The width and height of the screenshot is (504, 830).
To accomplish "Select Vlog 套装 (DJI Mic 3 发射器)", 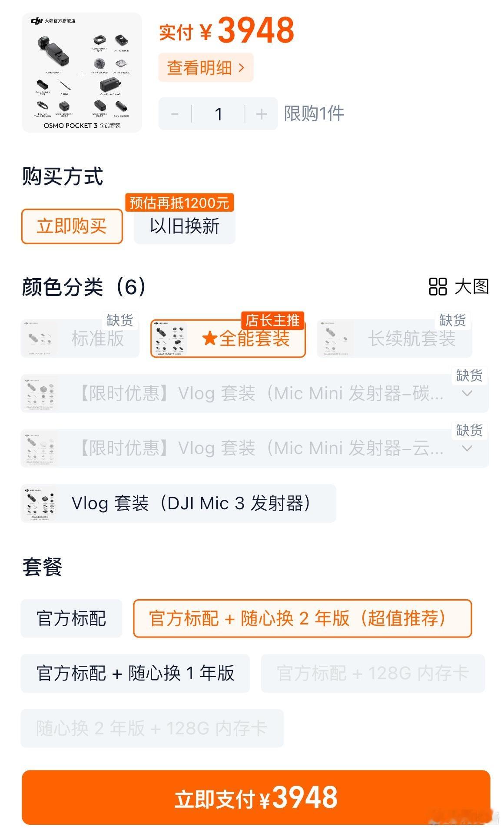I will pyautogui.click(x=178, y=503).
